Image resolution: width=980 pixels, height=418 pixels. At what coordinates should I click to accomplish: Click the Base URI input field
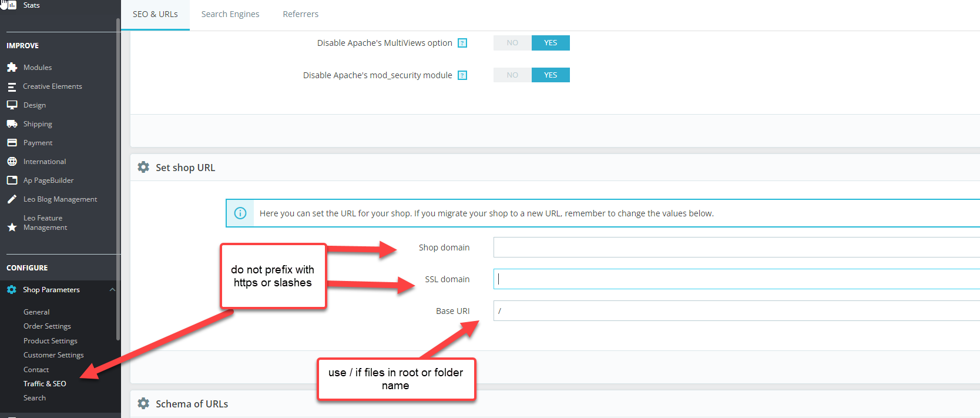tap(736, 311)
